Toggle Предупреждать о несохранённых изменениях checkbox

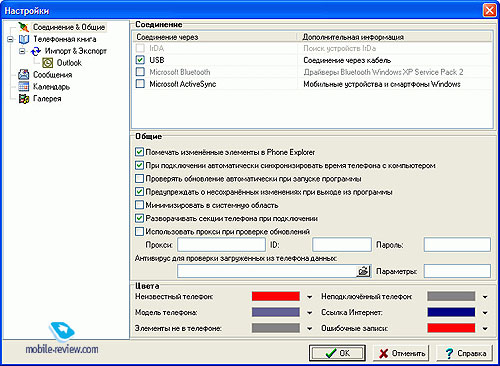click(x=139, y=192)
